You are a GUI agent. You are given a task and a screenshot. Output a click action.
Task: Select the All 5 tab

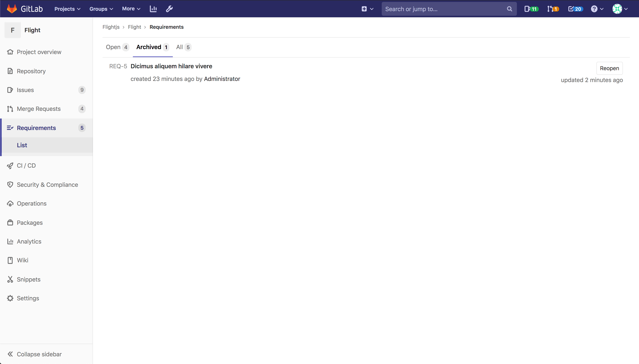(183, 47)
